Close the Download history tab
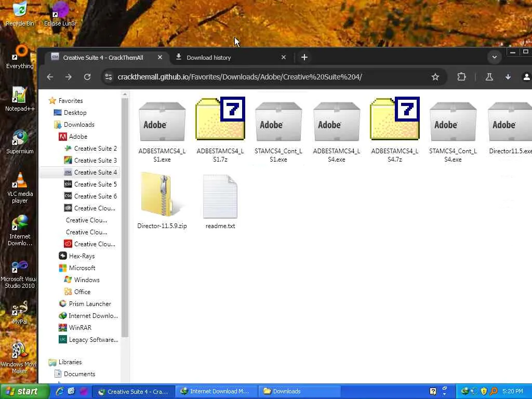Image resolution: width=532 pixels, height=399 pixels. click(x=284, y=57)
